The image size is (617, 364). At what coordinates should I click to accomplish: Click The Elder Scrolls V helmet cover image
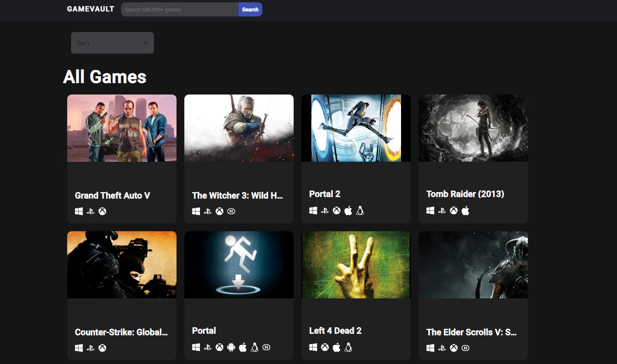(x=473, y=265)
